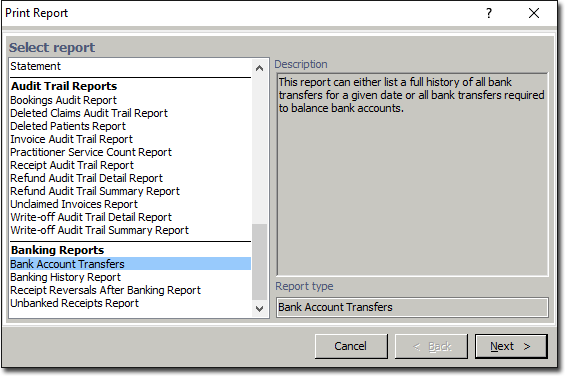The width and height of the screenshot is (565, 376).
Task: Select Receipt Reversals After Banking Report
Action: point(130,290)
